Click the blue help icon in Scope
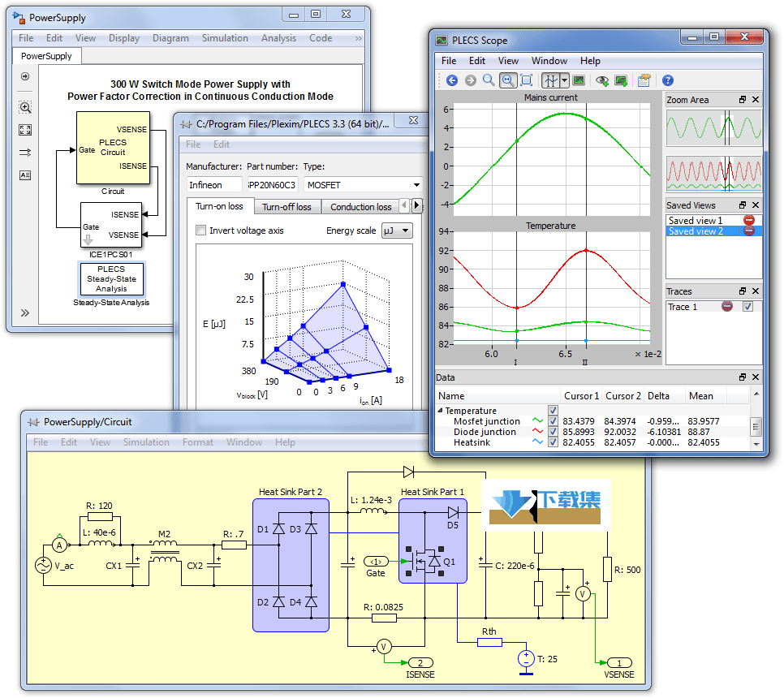Viewport: 784px width, 698px height. pos(667,80)
